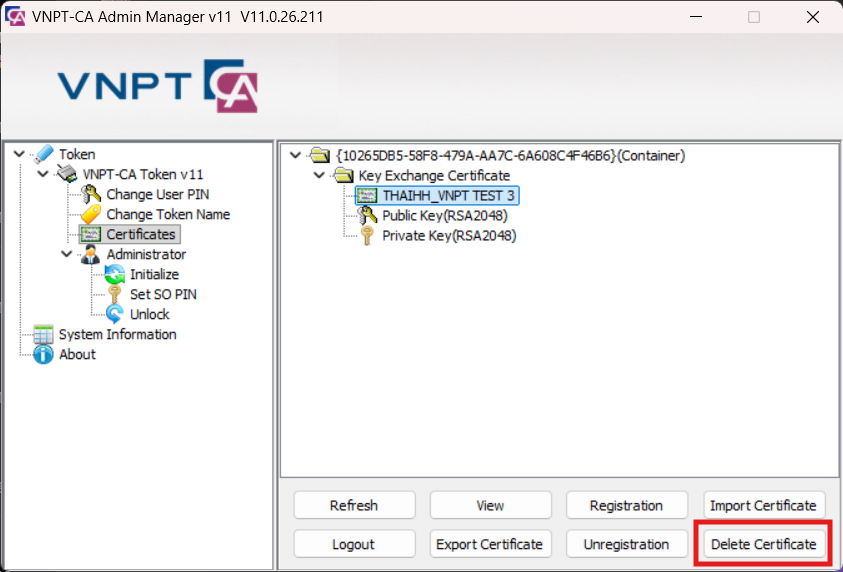
Task: Minimize the VNPT-CA Admin Manager window
Action: click(695, 17)
